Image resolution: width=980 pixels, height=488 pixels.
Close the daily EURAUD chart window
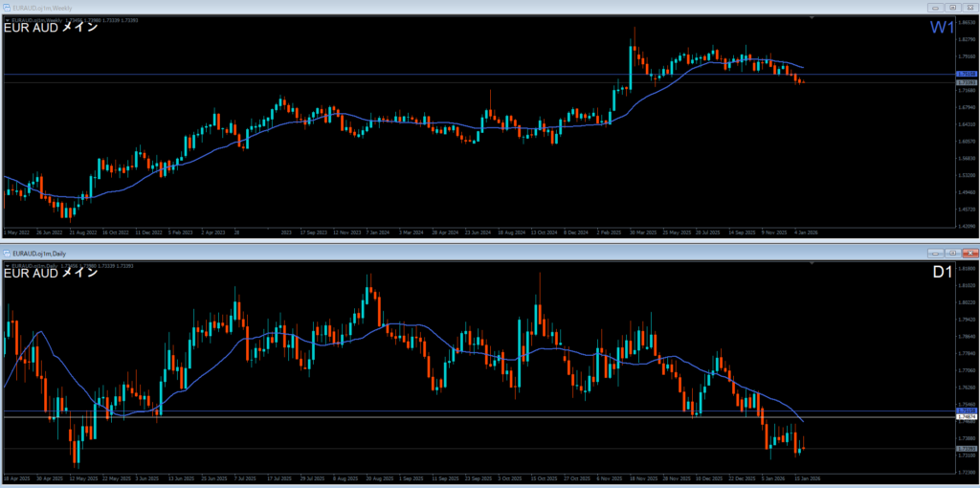coord(969,253)
